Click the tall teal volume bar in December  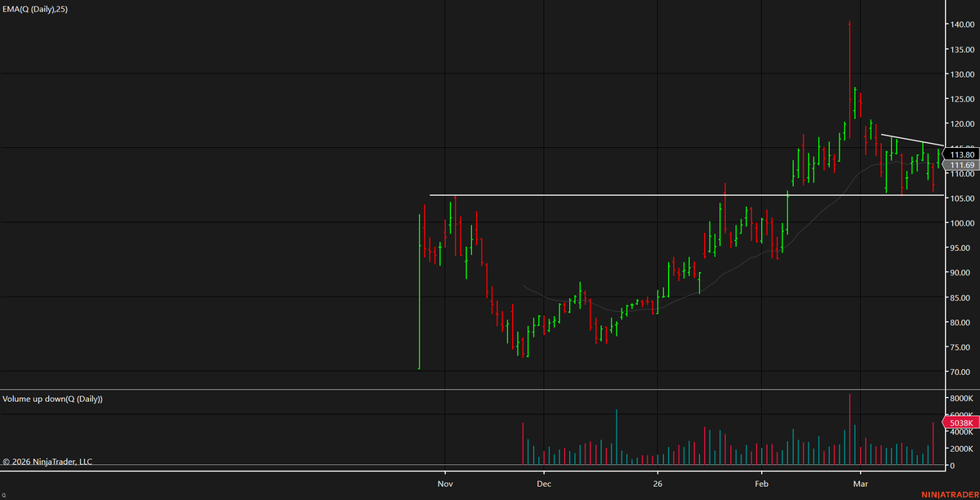point(617,438)
